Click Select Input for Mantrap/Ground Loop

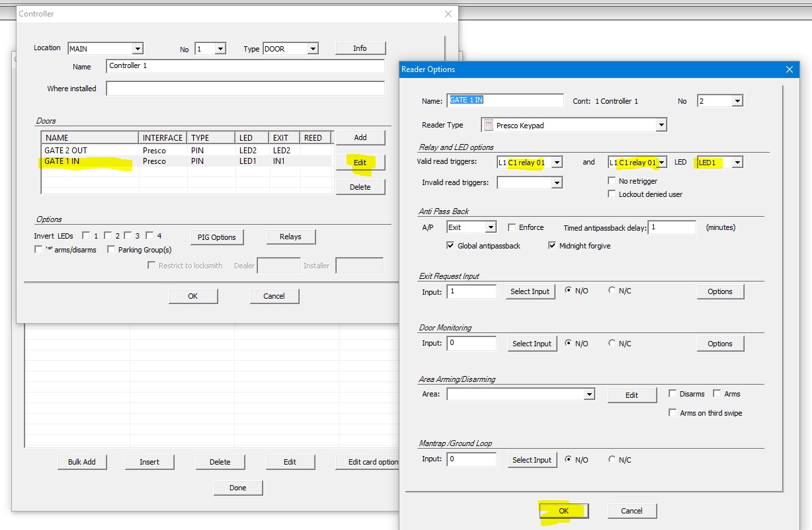point(532,460)
